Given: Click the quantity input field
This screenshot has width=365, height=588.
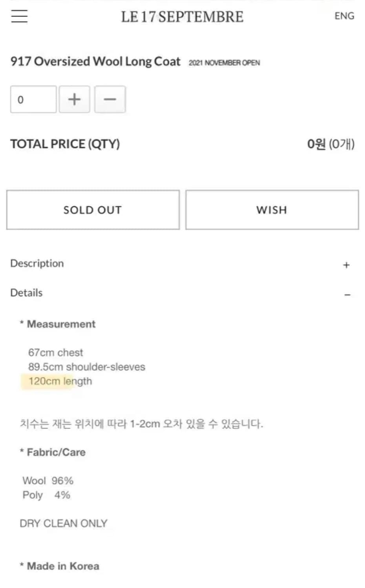Looking at the screenshot, I should 33,100.
